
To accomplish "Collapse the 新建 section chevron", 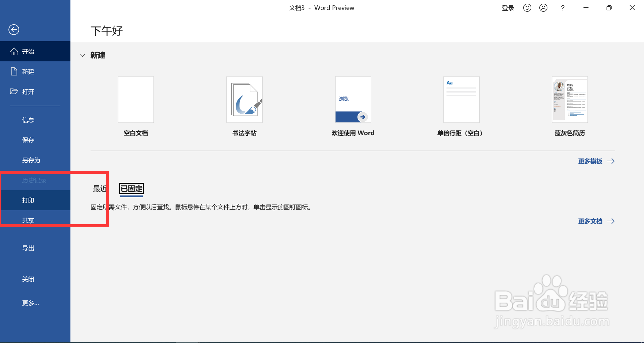I will coord(82,55).
